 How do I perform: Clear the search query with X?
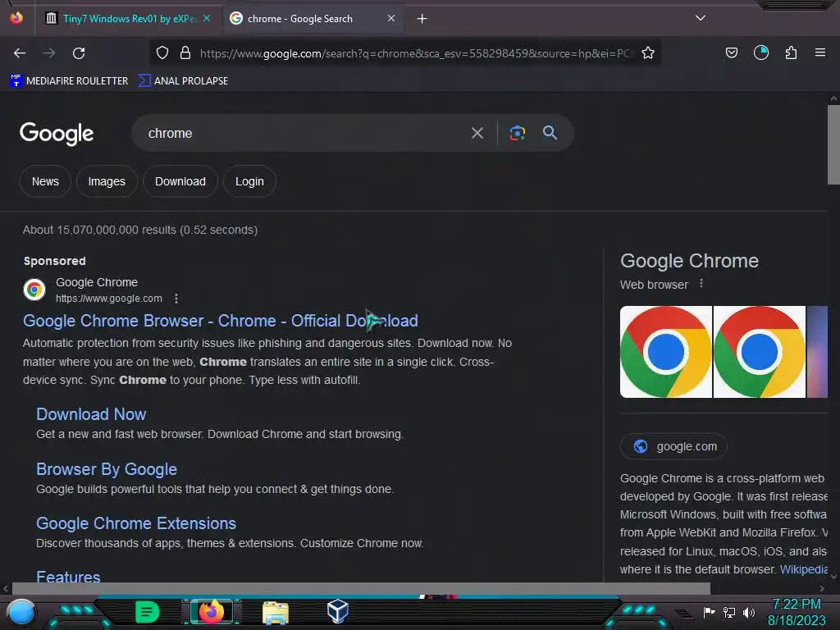pos(477,133)
